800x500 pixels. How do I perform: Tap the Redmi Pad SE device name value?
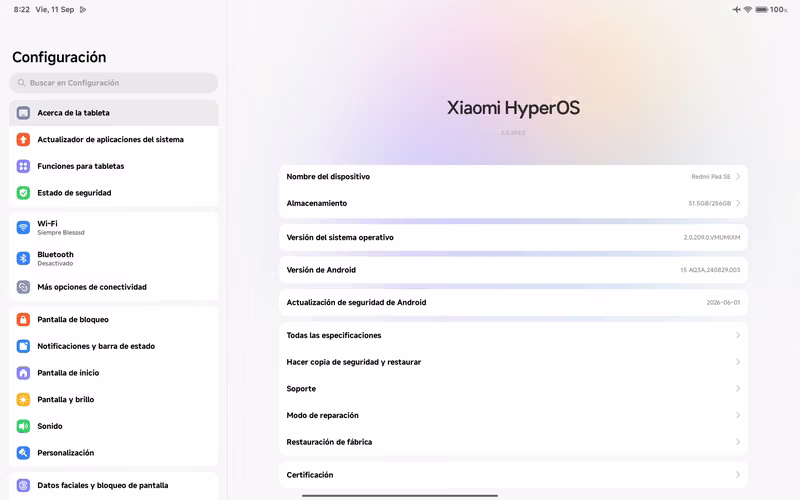tap(711, 177)
